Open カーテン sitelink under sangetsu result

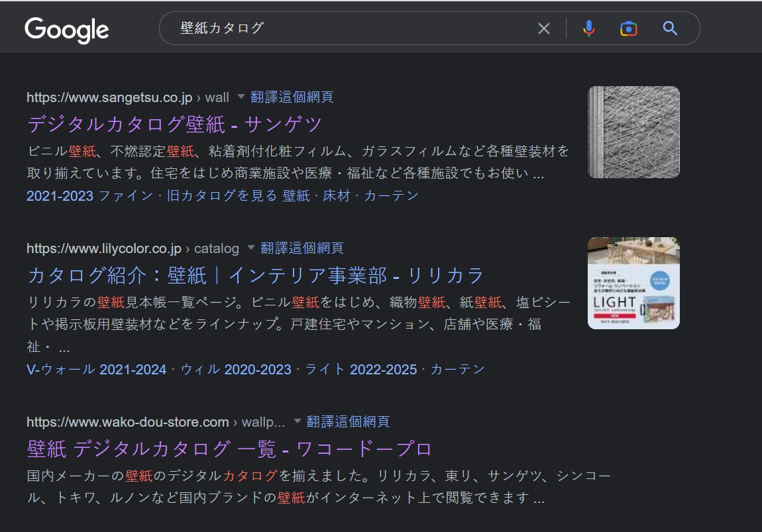click(391, 196)
